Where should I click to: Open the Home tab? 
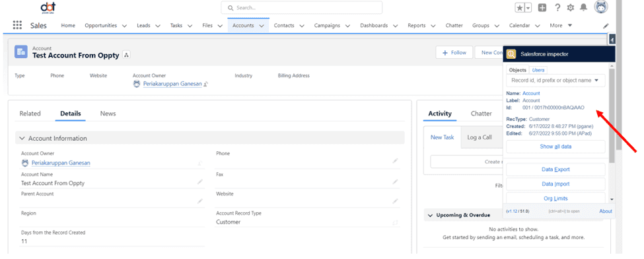68,26
